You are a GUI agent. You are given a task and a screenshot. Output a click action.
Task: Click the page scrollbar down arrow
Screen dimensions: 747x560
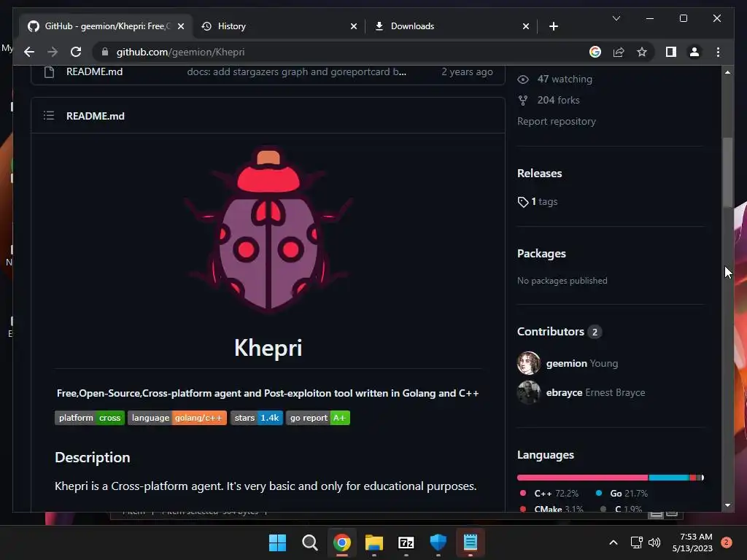coord(727,505)
